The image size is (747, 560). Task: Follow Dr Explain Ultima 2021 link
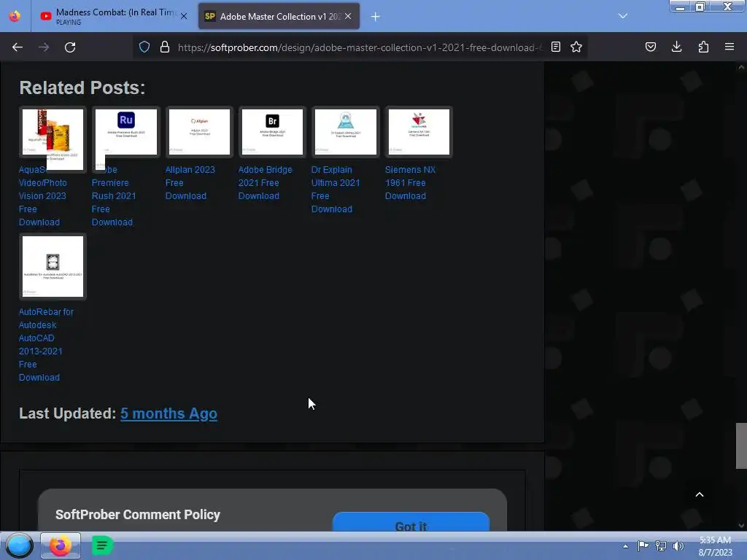point(336,189)
